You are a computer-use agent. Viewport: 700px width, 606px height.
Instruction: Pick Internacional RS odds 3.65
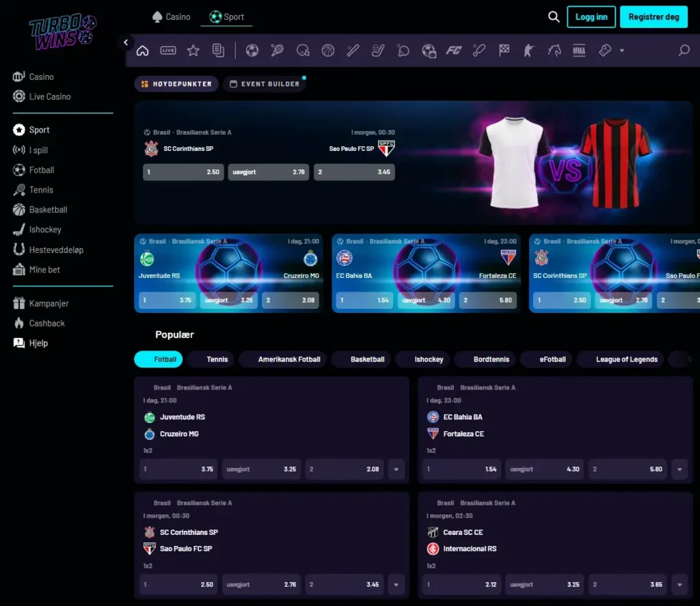pos(628,585)
